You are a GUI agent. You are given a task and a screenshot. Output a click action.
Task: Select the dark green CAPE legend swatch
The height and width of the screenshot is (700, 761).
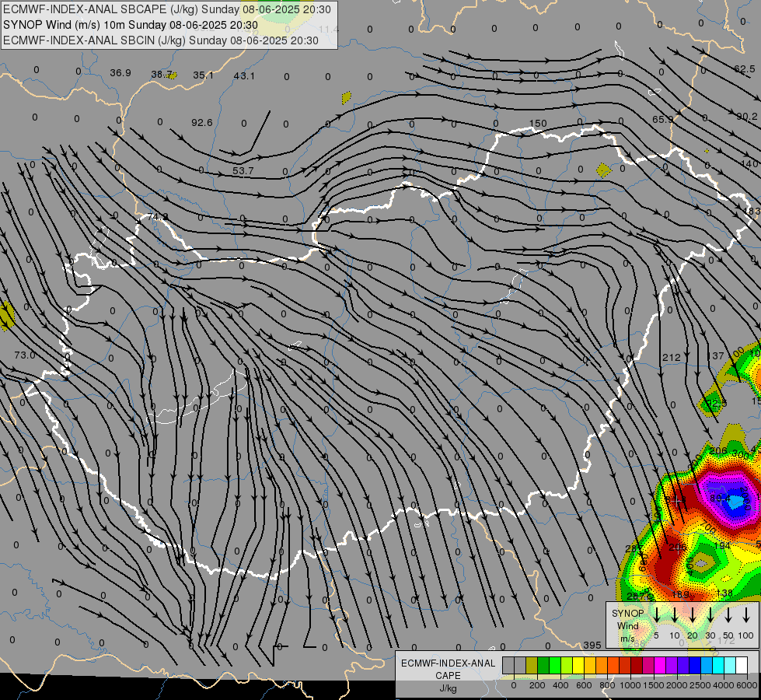543,666
